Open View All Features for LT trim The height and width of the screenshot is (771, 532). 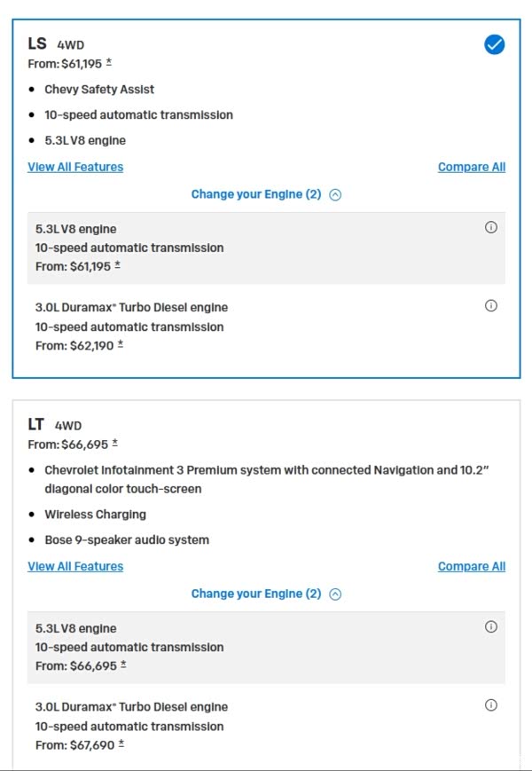click(x=75, y=566)
